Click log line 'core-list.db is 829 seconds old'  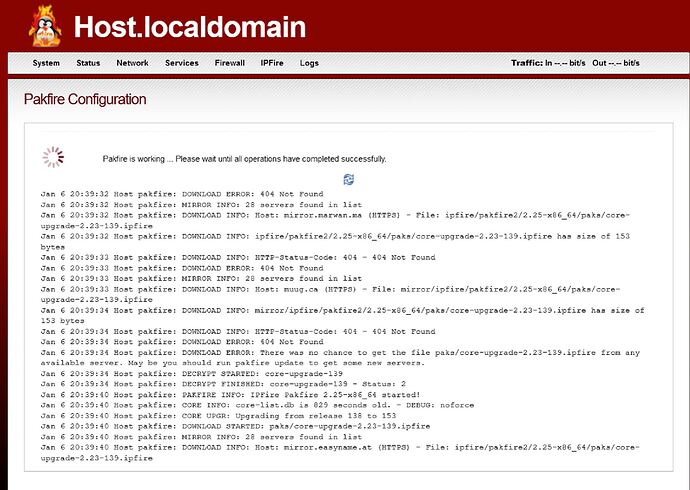click(257, 405)
